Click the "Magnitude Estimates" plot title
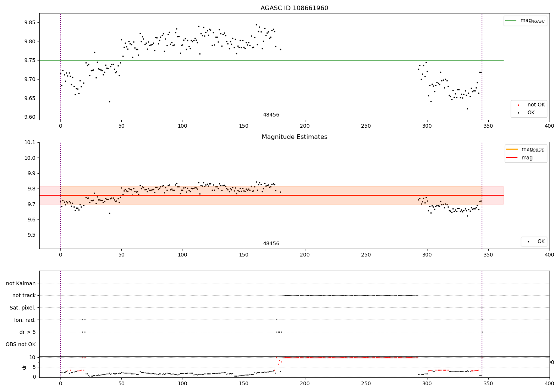 pyautogui.click(x=294, y=137)
